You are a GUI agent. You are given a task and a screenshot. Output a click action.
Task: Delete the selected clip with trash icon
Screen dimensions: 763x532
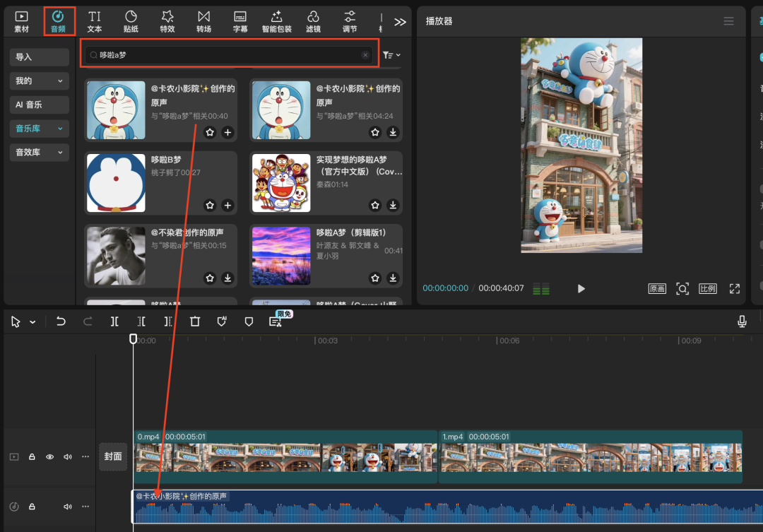point(195,321)
